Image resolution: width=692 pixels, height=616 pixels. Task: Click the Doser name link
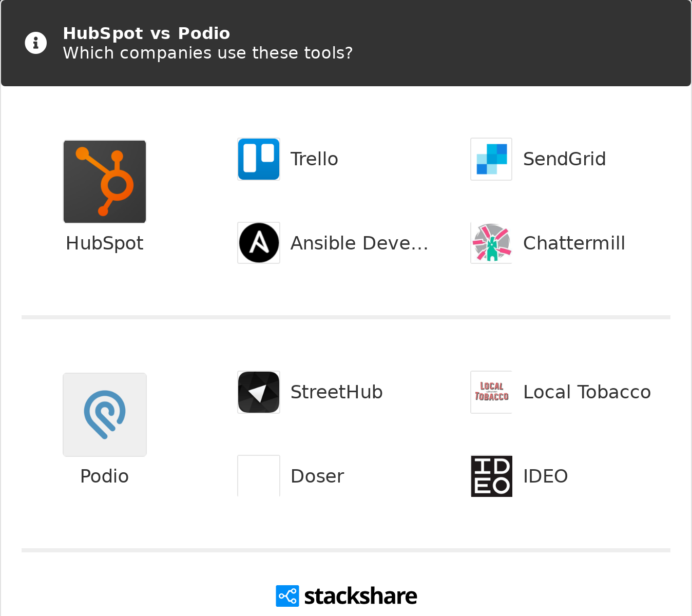pos(317,476)
